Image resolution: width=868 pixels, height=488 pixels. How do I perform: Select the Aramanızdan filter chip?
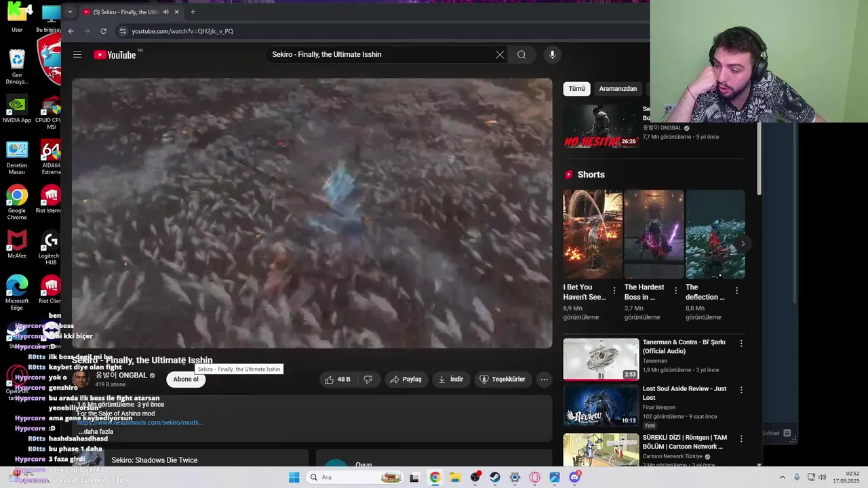point(618,89)
